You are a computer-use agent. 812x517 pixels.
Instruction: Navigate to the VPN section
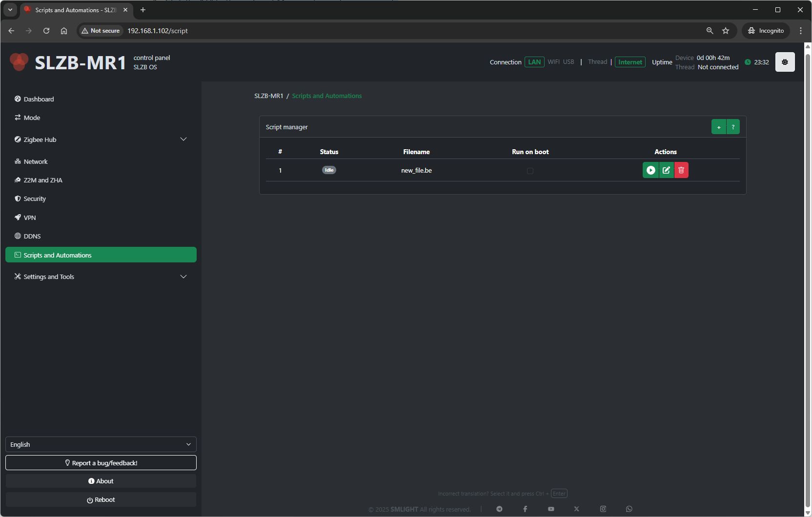(x=30, y=218)
